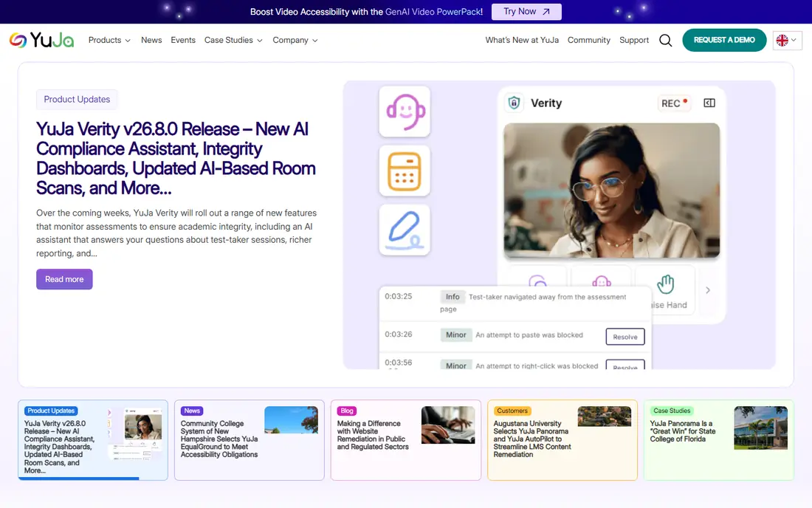This screenshot has height=508, width=812.
Task: Open the Support nav link
Action: [x=634, y=41]
